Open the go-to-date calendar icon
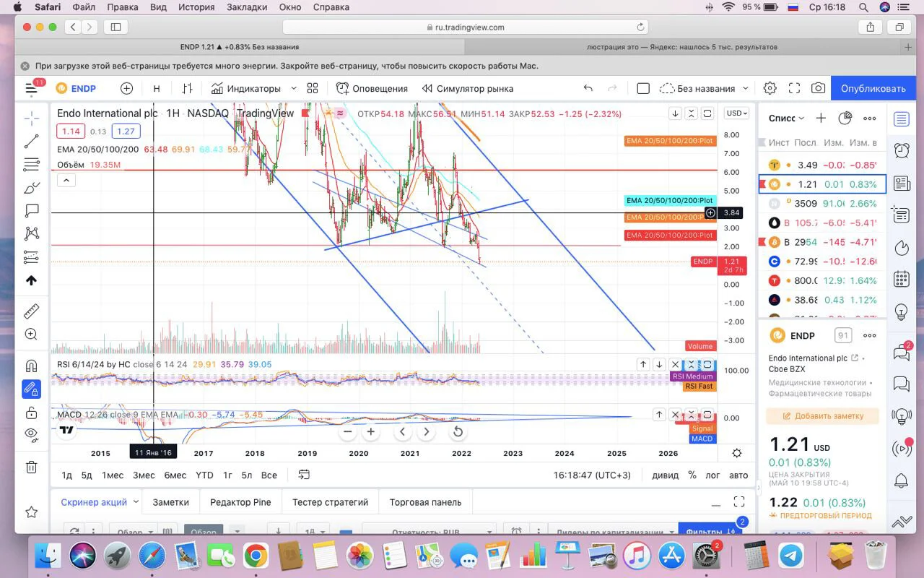Image resolution: width=924 pixels, height=578 pixels. pos(304,475)
